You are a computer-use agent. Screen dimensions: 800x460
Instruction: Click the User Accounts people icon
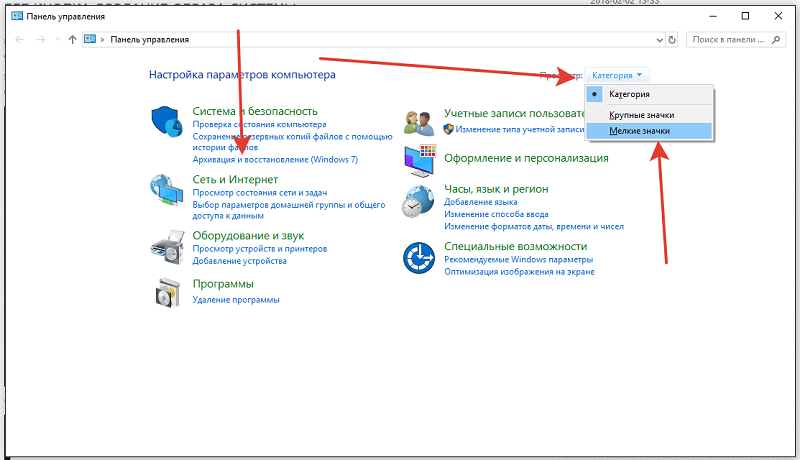coord(419,123)
